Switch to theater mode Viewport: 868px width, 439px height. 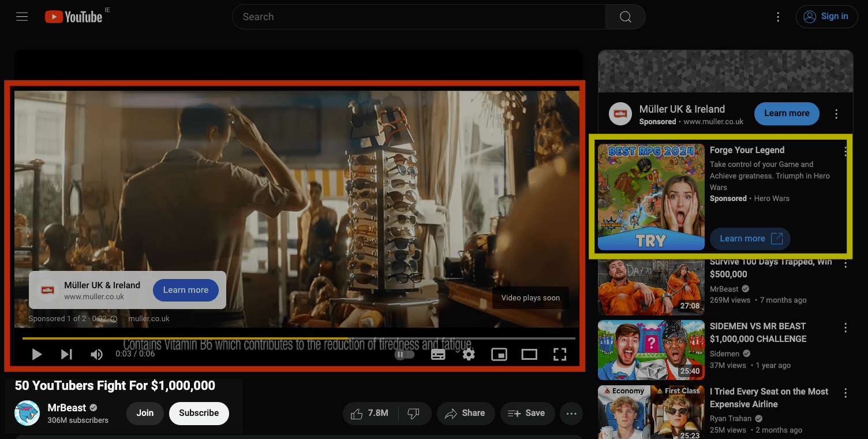(529, 354)
